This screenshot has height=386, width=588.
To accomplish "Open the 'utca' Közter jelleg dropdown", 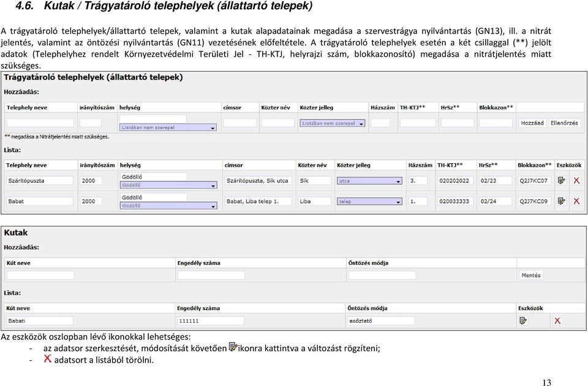I will [x=369, y=181].
